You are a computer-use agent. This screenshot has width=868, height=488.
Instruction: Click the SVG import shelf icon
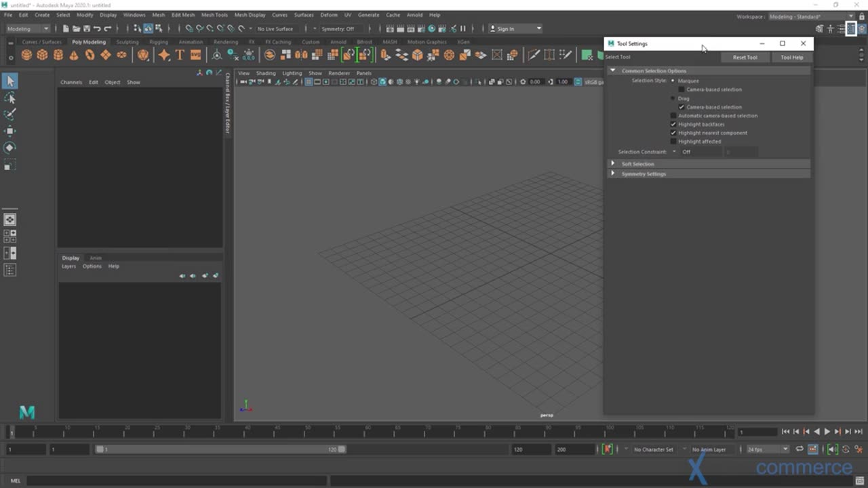click(195, 55)
